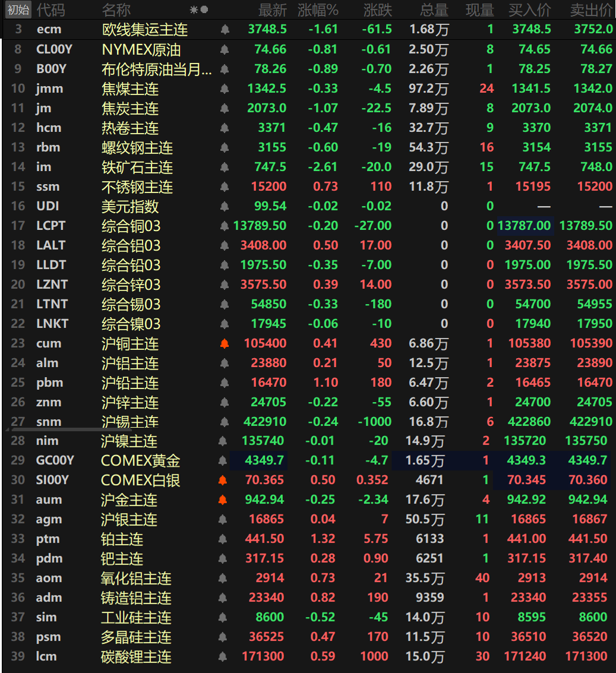Viewport: 616px width, 673px height.
Task: Select the 铁矿石主连 contract name
Action: [x=137, y=168]
